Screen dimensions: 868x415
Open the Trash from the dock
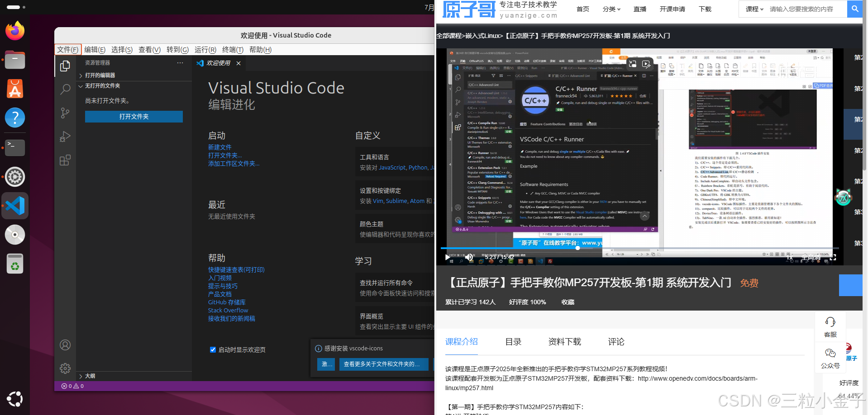[x=15, y=264]
